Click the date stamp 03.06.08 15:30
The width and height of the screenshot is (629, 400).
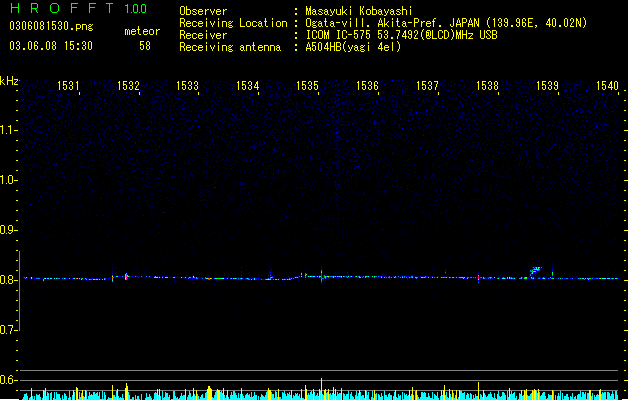tap(51, 46)
